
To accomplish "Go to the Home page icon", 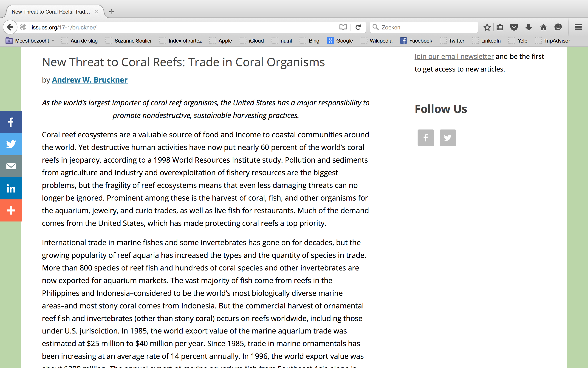I will [543, 27].
